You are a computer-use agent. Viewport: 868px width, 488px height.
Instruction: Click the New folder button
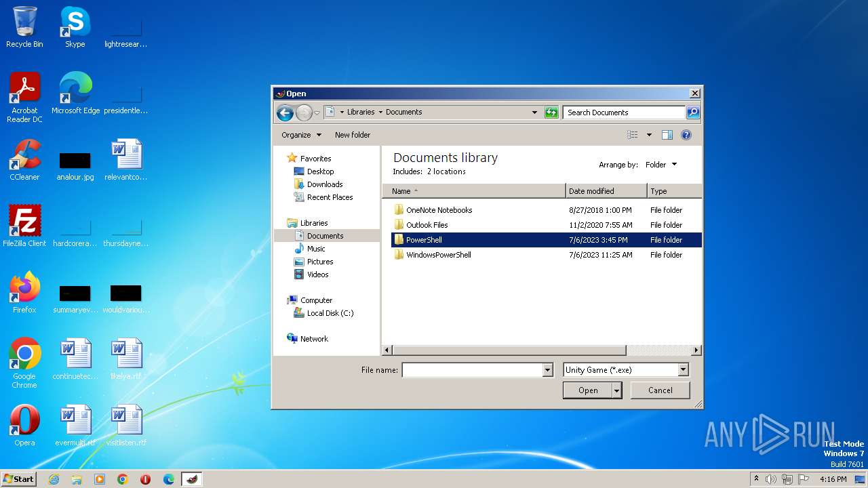[x=353, y=135]
